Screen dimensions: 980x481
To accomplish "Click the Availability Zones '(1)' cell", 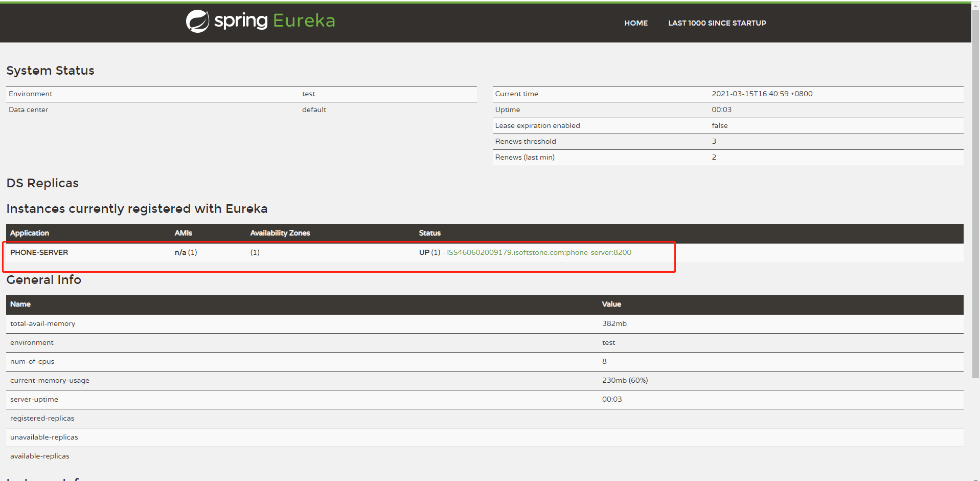I will pyautogui.click(x=255, y=252).
